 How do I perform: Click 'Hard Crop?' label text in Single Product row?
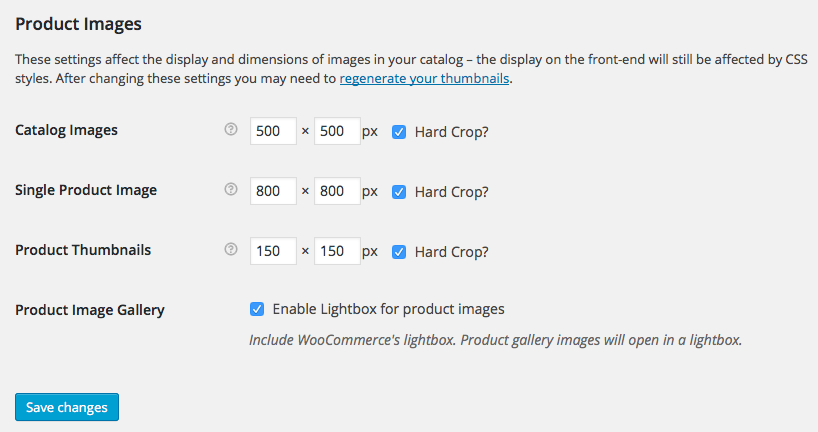pos(452,192)
